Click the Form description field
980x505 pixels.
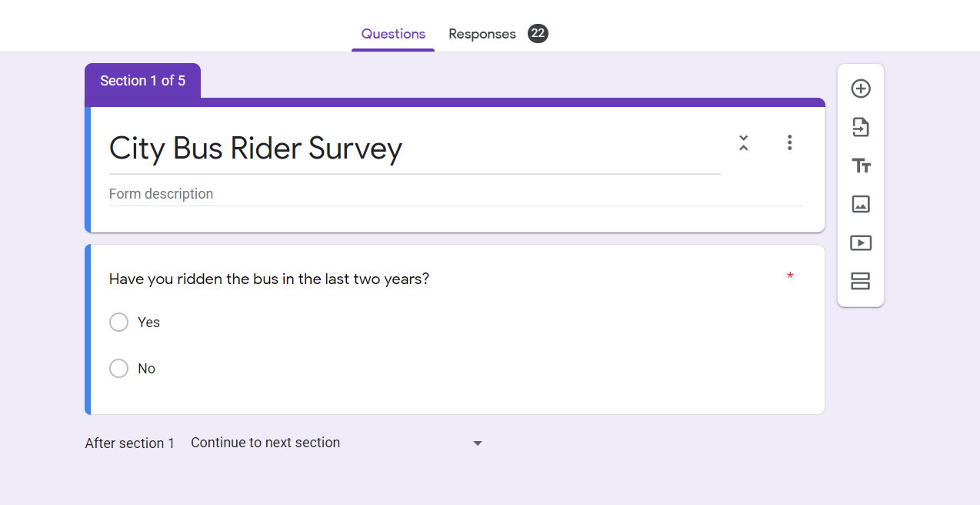pyautogui.click(x=455, y=194)
